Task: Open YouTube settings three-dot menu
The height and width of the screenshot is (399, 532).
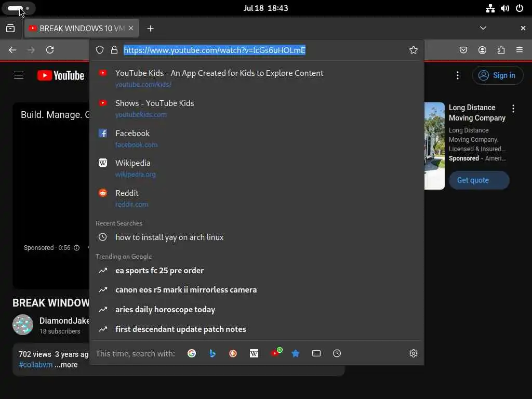Action: (458, 75)
